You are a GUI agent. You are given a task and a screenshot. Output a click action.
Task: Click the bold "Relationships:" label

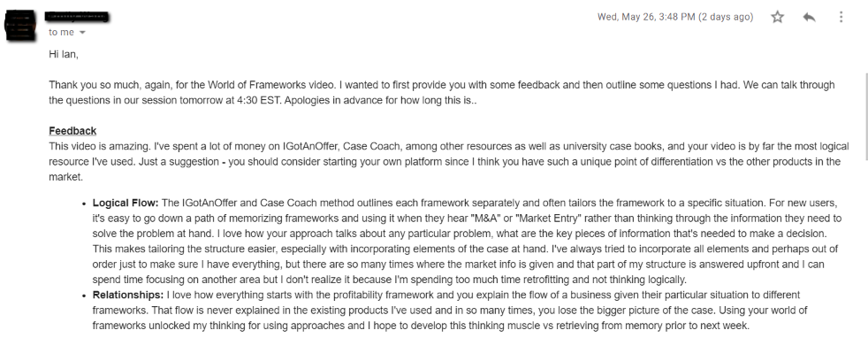point(128,295)
